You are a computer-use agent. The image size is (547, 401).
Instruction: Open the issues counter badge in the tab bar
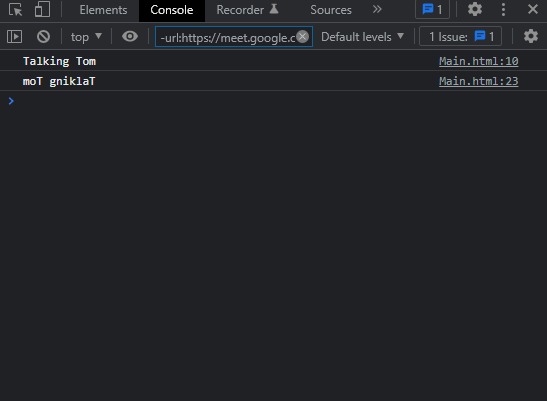pyautogui.click(x=432, y=9)
